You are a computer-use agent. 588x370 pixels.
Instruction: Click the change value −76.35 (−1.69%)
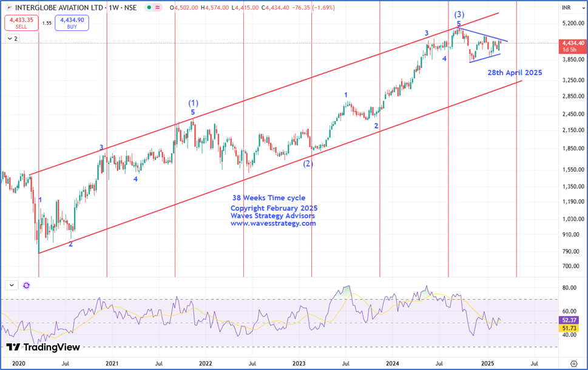[x=314, y=7]
